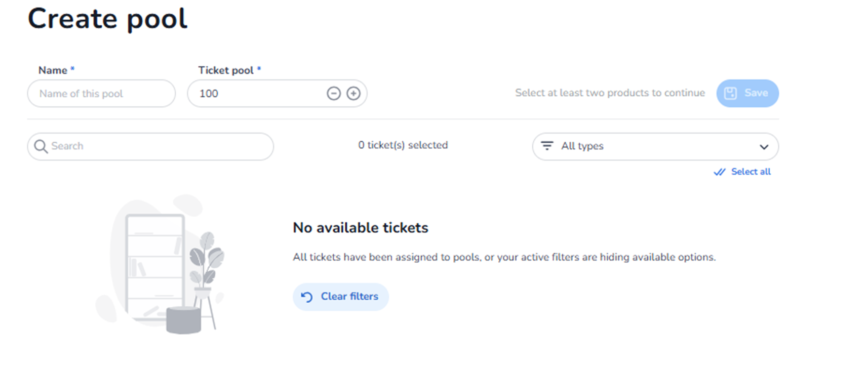
Task: Click the floppy disk icon on Save
Action: pos(730,93)
